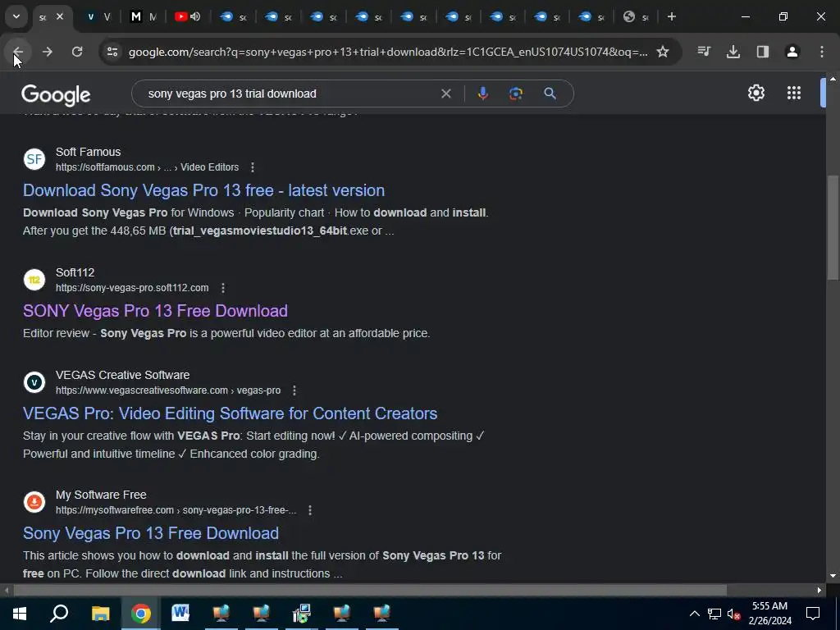Click the mysoftwarefree.com URL breadcrumb
840x630 pixels.
tap(176, 510)
